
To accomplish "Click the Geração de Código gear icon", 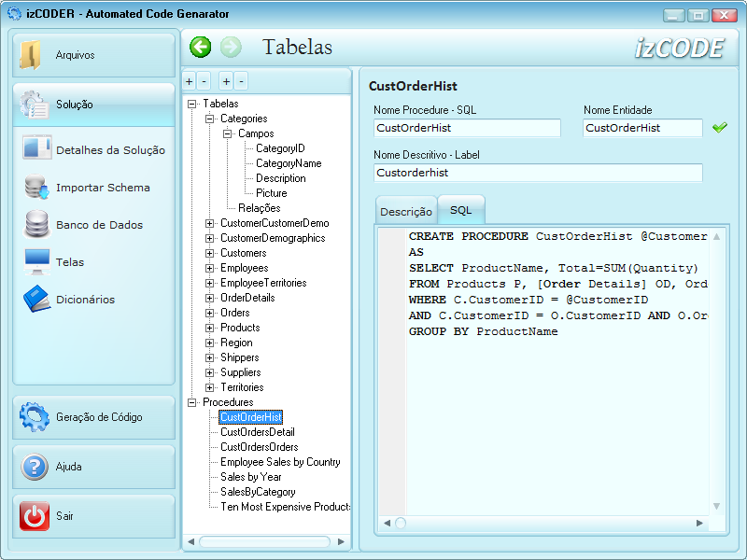I will point(35,416).
